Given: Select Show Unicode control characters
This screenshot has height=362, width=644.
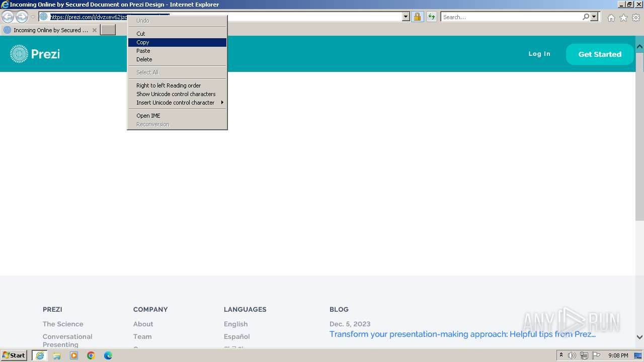Looking at the screenshot, I should pyautogui.click(x=177, y=94).
